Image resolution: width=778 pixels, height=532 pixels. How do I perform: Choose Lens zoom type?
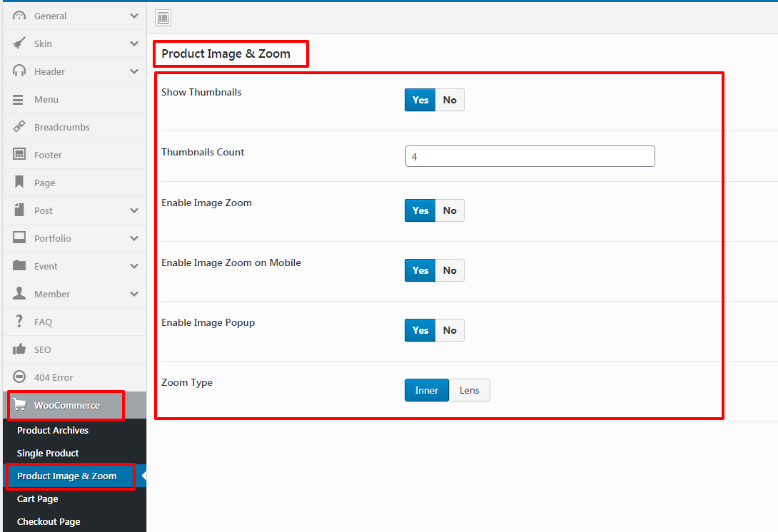pyautogui.click(x=470, y=390)
